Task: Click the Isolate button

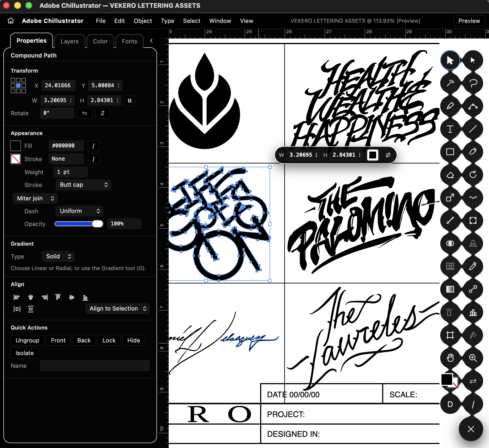Action: pos(25,353)
